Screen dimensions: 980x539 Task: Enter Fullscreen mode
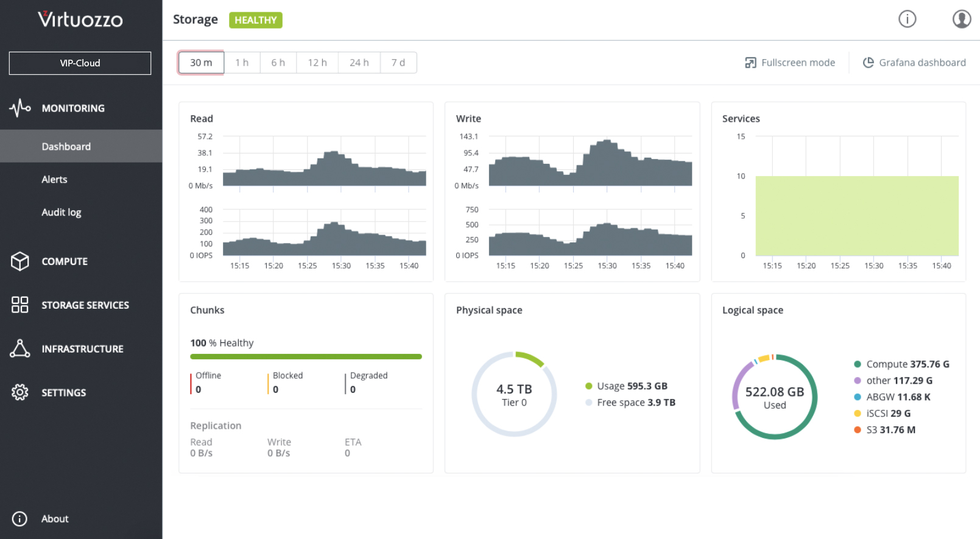coord(790,63)
